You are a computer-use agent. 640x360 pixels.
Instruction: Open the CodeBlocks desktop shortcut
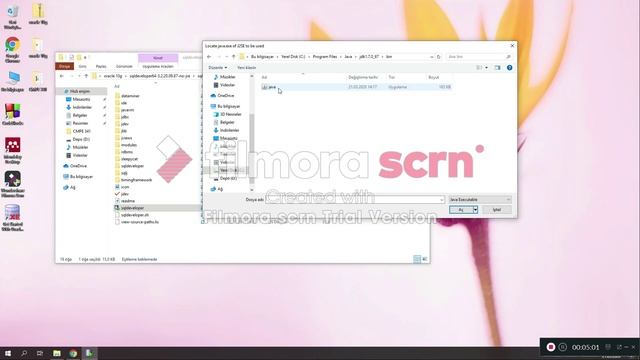point(13,114)
